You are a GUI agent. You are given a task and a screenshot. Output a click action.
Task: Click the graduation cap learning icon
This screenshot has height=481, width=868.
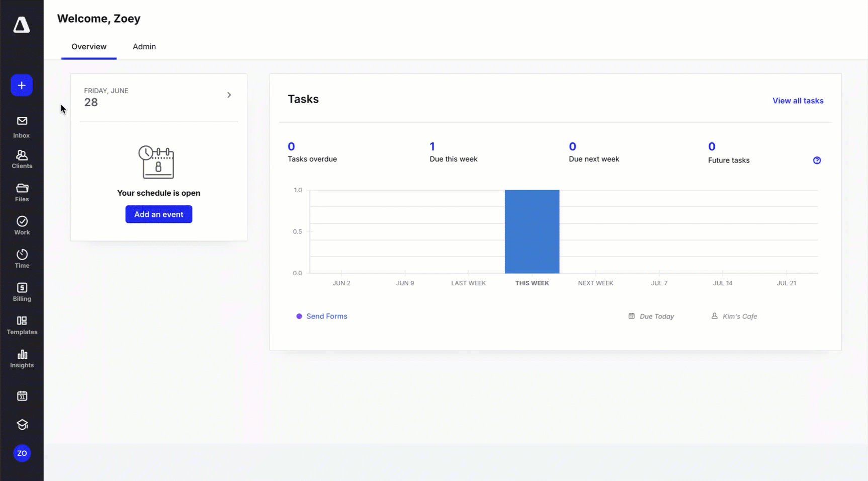22,425
